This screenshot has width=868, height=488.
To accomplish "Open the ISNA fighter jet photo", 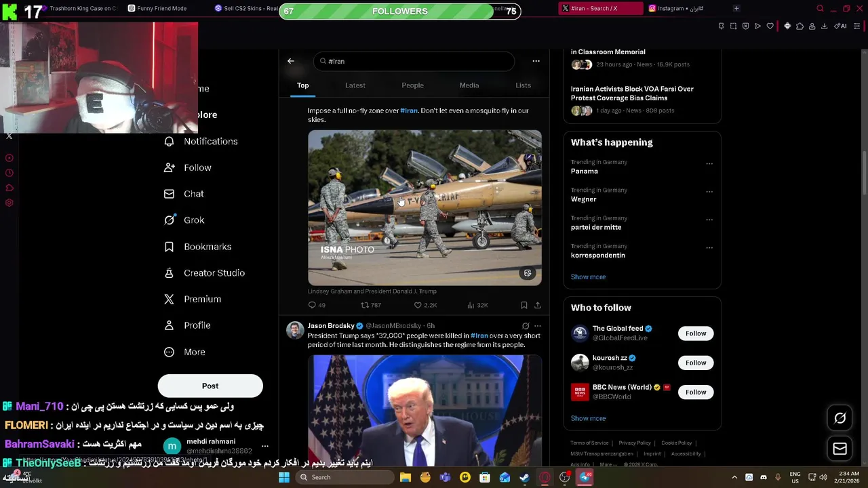I will coord(425,207).
